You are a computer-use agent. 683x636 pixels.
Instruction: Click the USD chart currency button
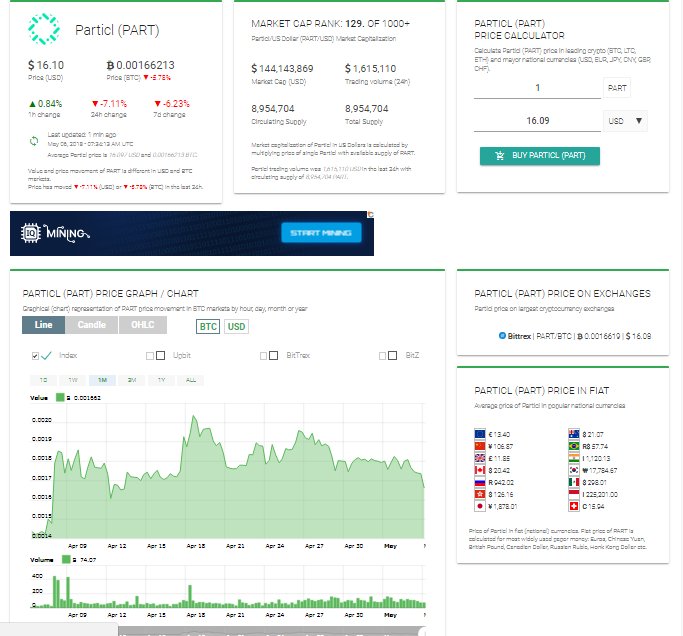[236, 327]
